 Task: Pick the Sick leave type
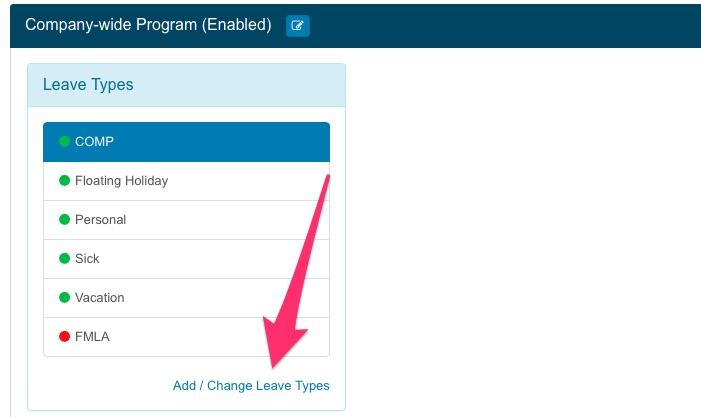click(87, 259)
